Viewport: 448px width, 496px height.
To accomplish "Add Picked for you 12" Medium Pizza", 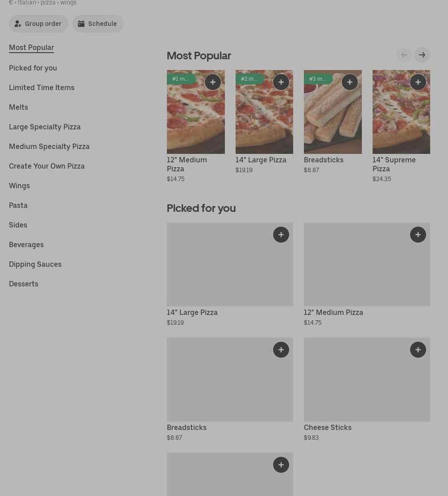I will [418, 235].
